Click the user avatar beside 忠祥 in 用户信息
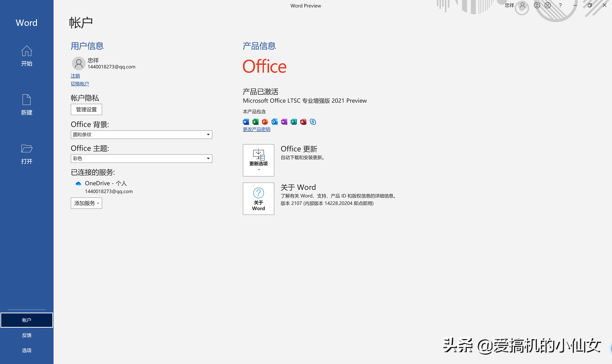Screen dimensions: 612x364 pyautogui.click(x=79, y=63)
